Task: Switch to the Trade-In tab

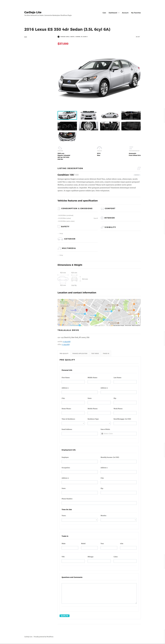Action: click(x=106, y=354)
